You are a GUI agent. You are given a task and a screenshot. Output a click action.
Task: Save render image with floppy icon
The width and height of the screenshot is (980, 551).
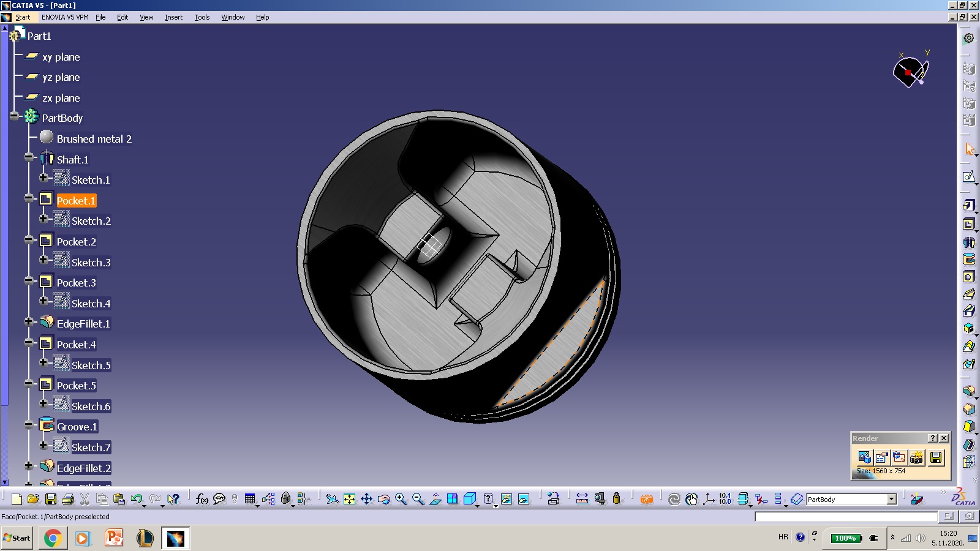pyautogui.click(x=935, y=457)
